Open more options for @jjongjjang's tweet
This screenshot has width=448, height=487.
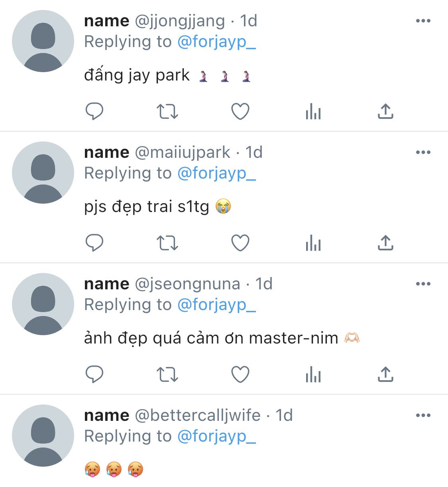[x=423, y=21]
